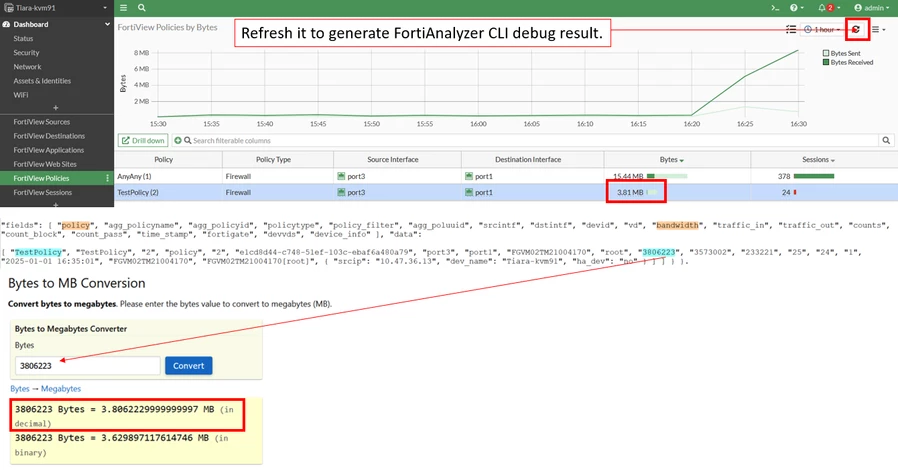
Task: Click the Dashboard gauge icon
Action: pos(6,24)
